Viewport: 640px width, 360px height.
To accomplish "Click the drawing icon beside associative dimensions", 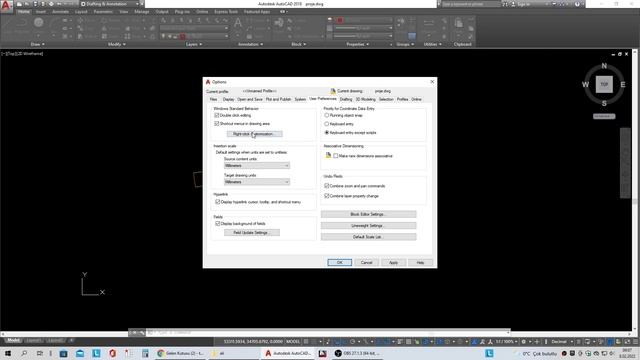I will [x=328, y=156].
